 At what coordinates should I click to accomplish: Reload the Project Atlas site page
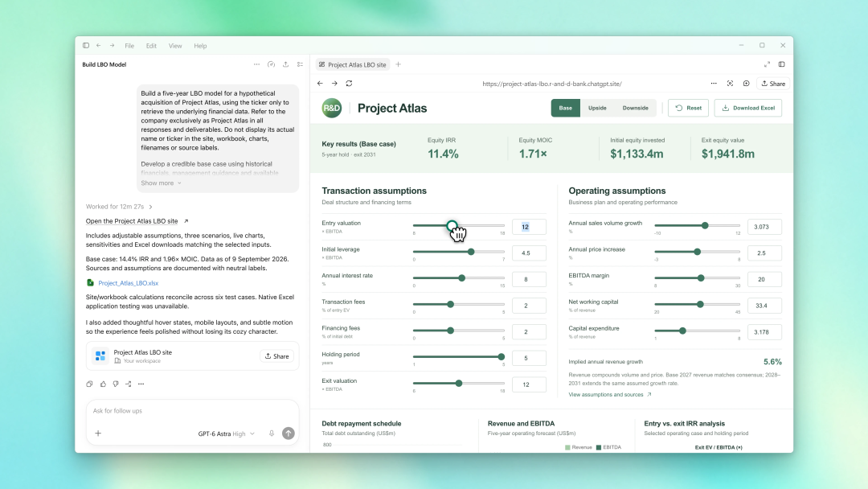pyautogui.click(x=349, y=84)
